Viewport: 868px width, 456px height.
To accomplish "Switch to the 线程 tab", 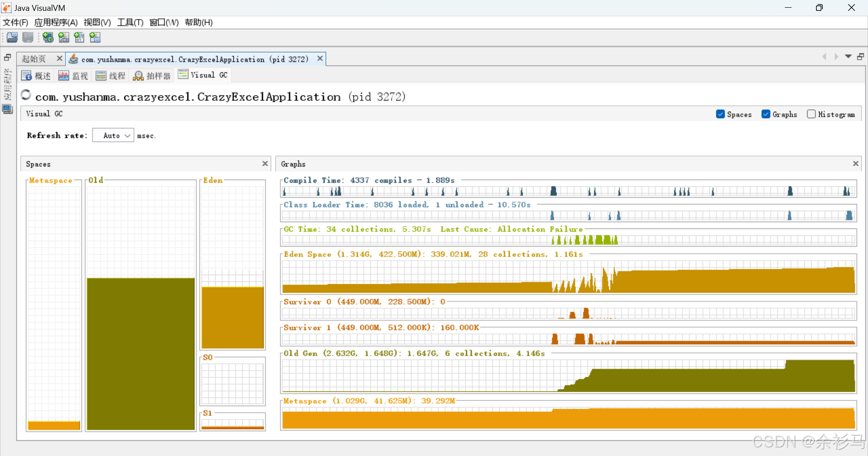I will click(x=110, y=76).
